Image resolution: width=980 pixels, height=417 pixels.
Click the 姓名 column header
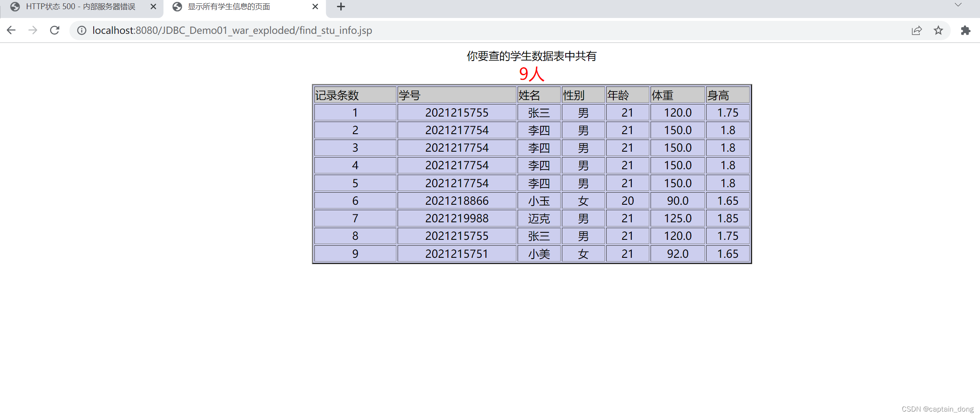539,95
